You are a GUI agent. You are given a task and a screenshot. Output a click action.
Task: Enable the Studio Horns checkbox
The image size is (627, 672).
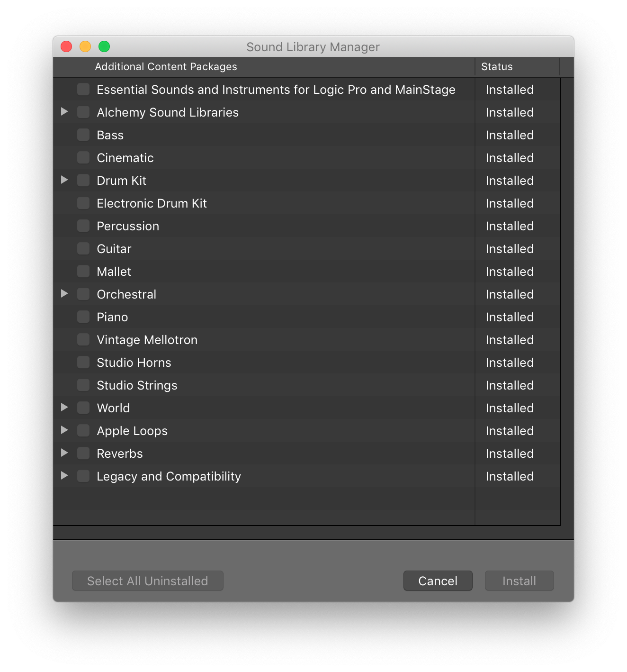point(83,363)
